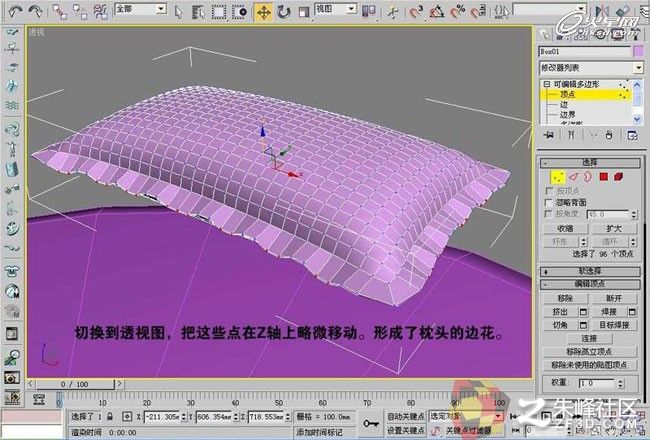Activate the Select and Move tool
Screen dimensions: 650x440
(263, 13)
